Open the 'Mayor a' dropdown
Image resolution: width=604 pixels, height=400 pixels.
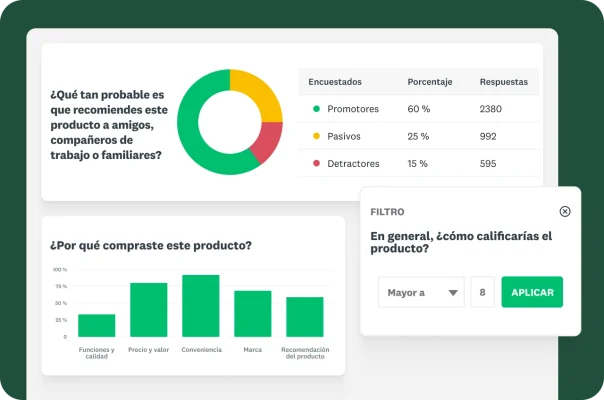(x=421, y=292)
